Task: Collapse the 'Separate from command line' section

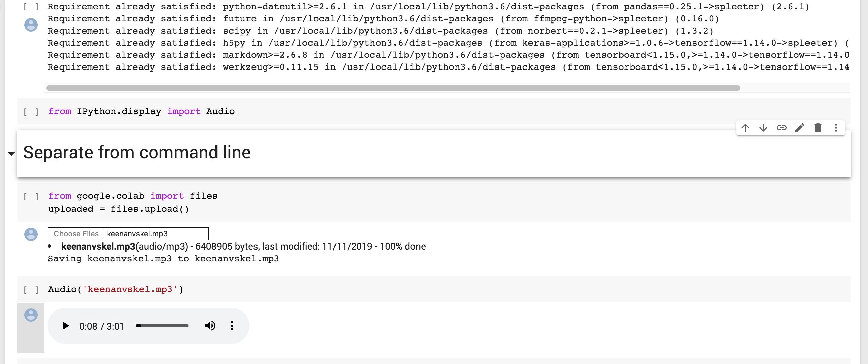Action: (10, 153)
